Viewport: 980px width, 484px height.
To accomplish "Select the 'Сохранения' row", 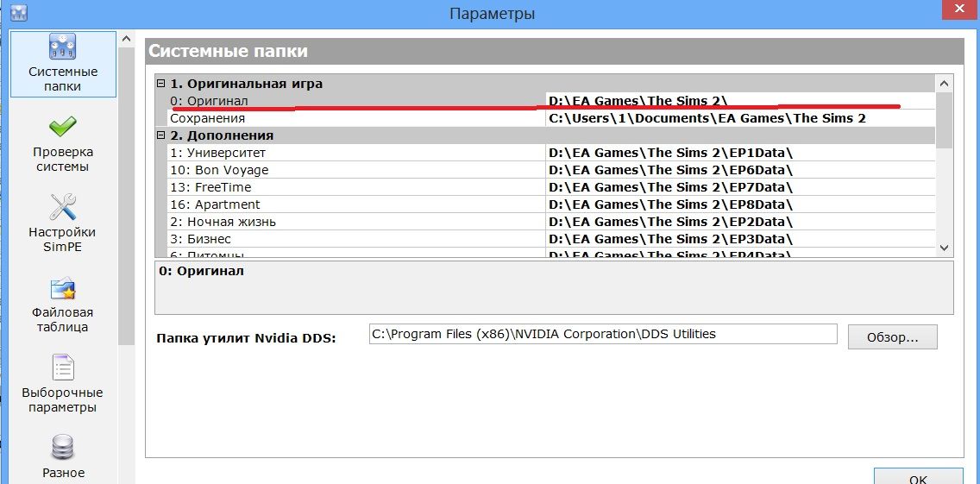I will tap(551, 118).
